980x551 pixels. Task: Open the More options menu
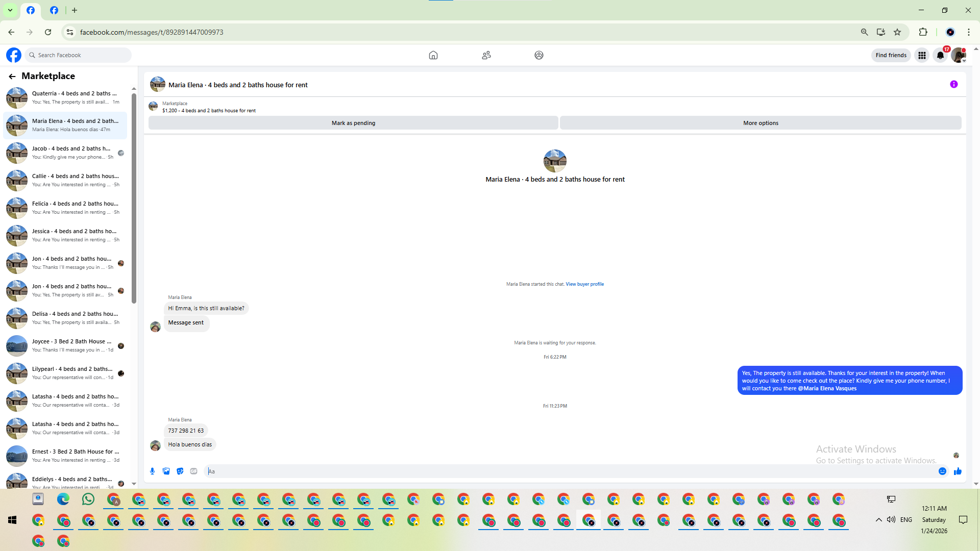[x=761, y=123]
